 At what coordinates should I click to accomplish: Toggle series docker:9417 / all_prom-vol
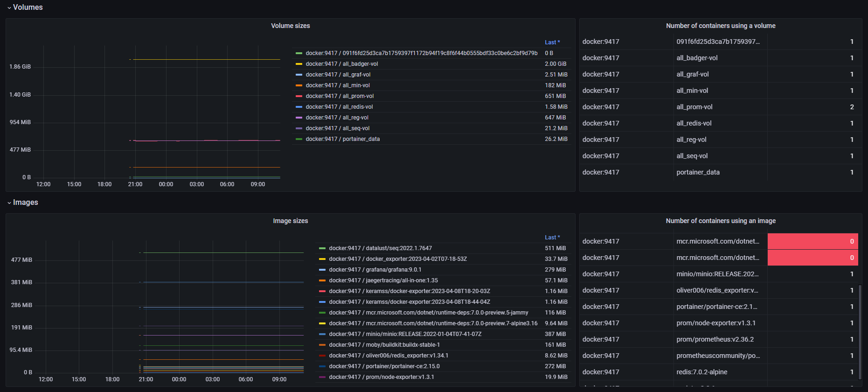pos(340,96)
